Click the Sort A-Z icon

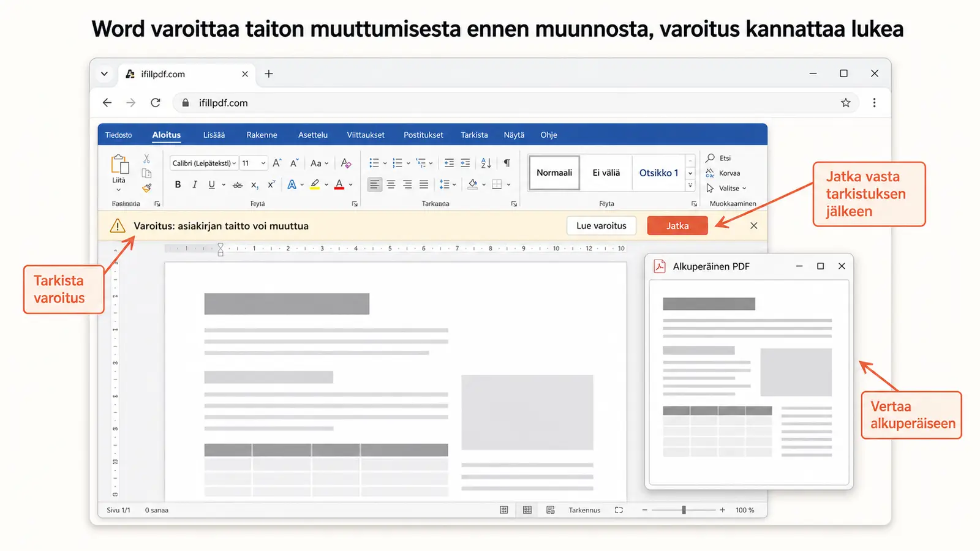tap(486, 163)
